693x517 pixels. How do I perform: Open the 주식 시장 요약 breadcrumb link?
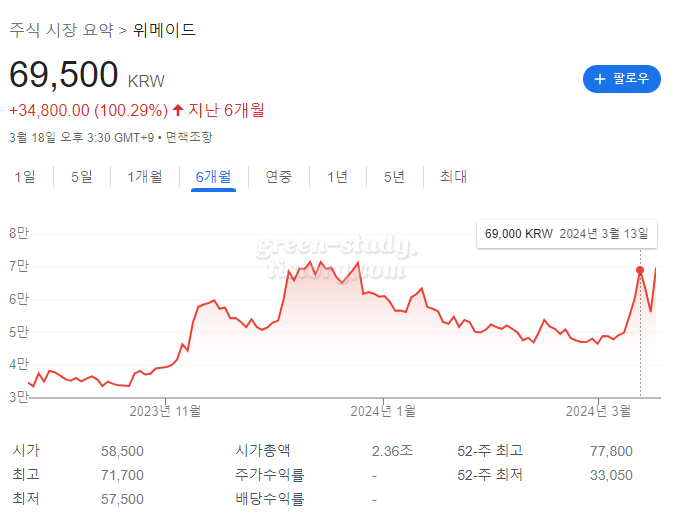[61, 30]
